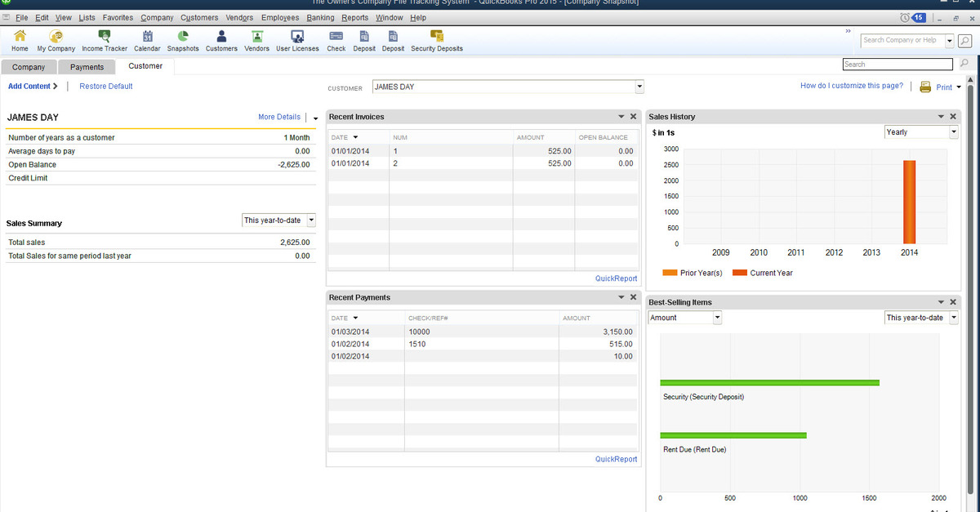
Task: Click the Security Deposits toolbar icon
Action: click(437, 36)
